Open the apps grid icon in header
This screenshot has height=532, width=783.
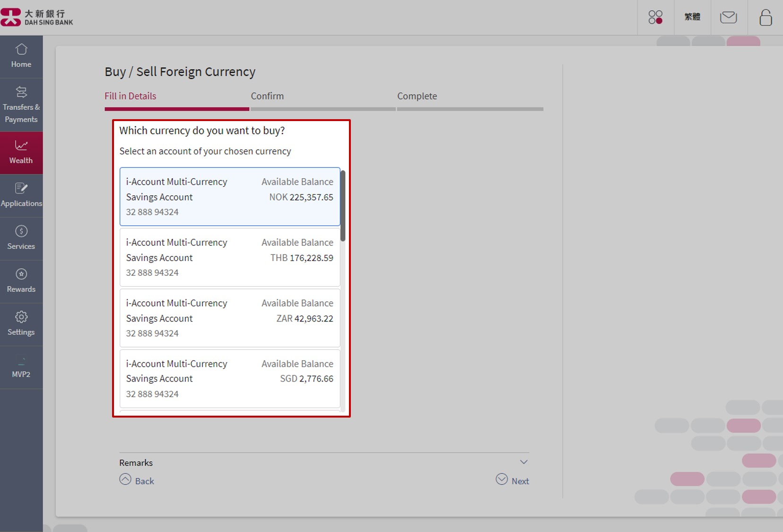coord(655,17)
